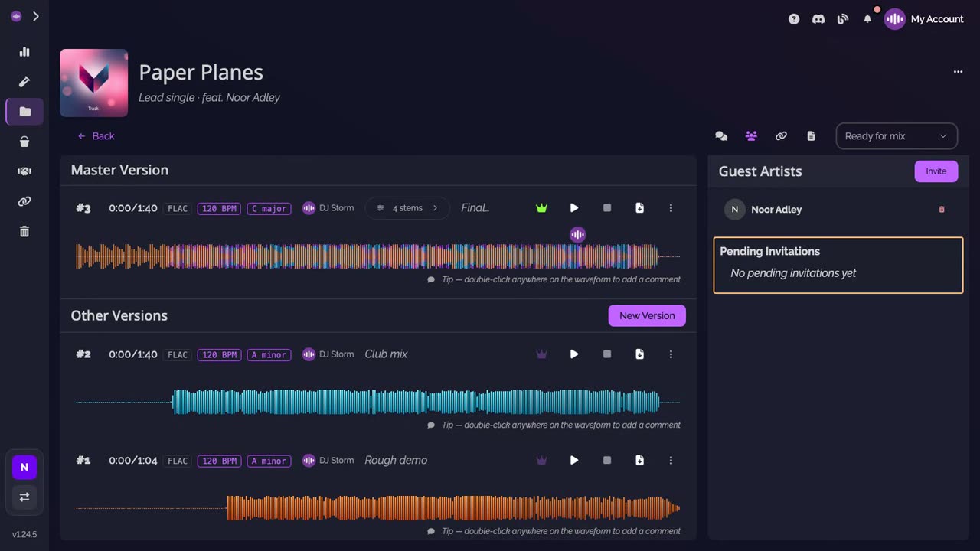Show the guest artists people icon

tap(751, 136)
